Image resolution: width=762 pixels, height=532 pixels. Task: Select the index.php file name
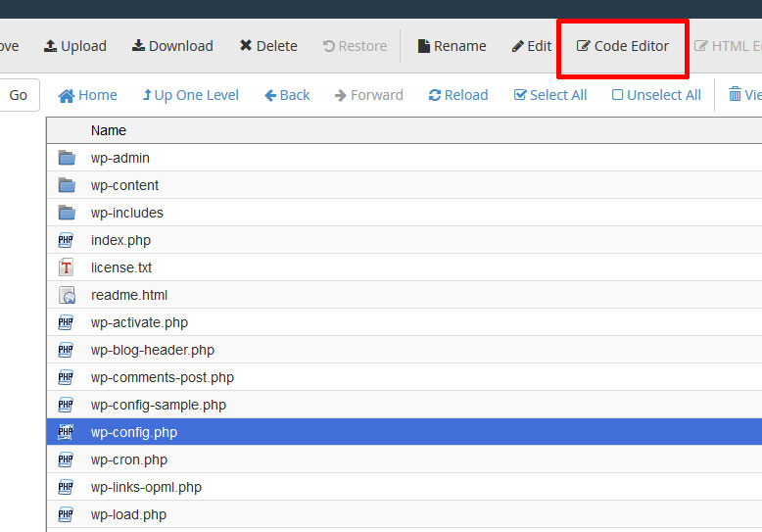(x=120, y=240)
